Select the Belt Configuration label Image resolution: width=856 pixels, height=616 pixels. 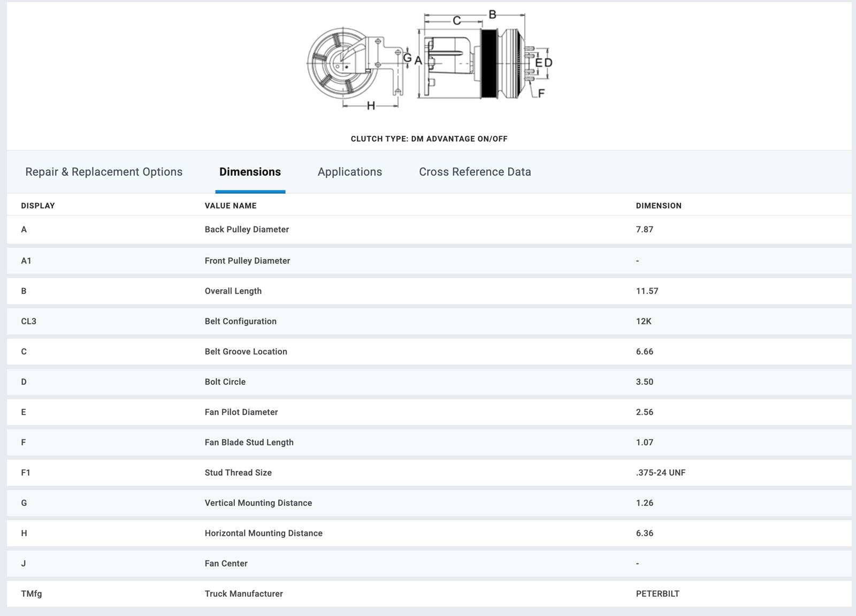[x=241, y=321]
